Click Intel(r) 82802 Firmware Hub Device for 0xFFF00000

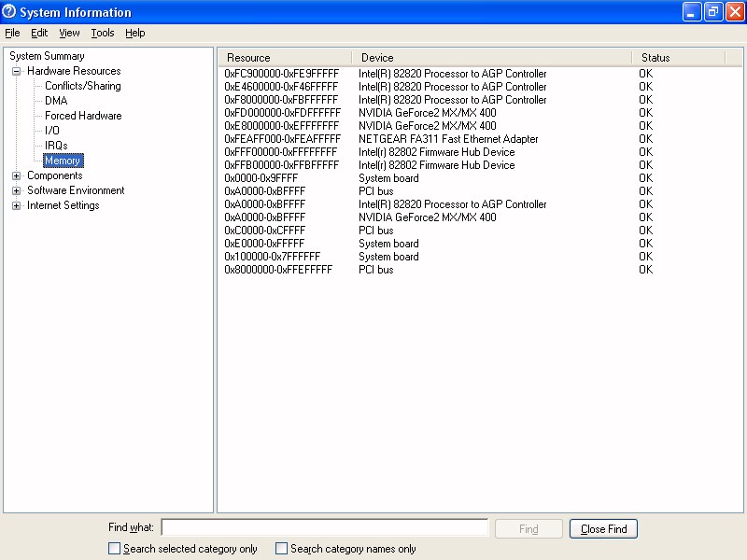point(437,152)
